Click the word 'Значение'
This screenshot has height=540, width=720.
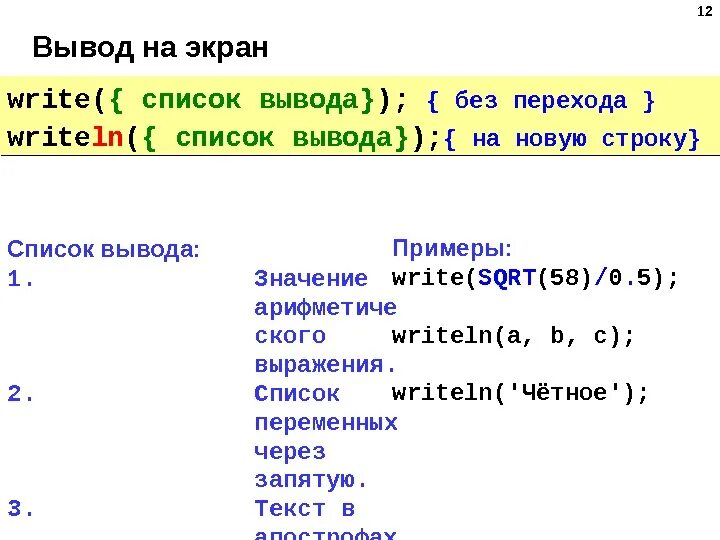311,278
